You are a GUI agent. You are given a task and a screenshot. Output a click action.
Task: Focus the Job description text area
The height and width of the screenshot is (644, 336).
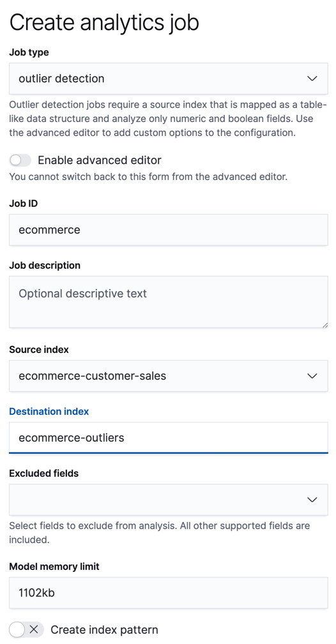pyautogui.click(x=168, y=302)
